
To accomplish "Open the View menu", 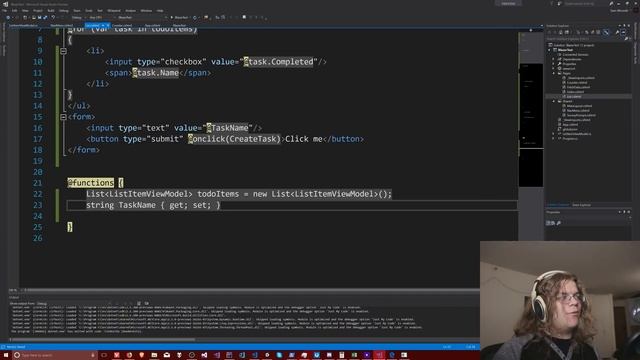I will click(x=25, y=10).
